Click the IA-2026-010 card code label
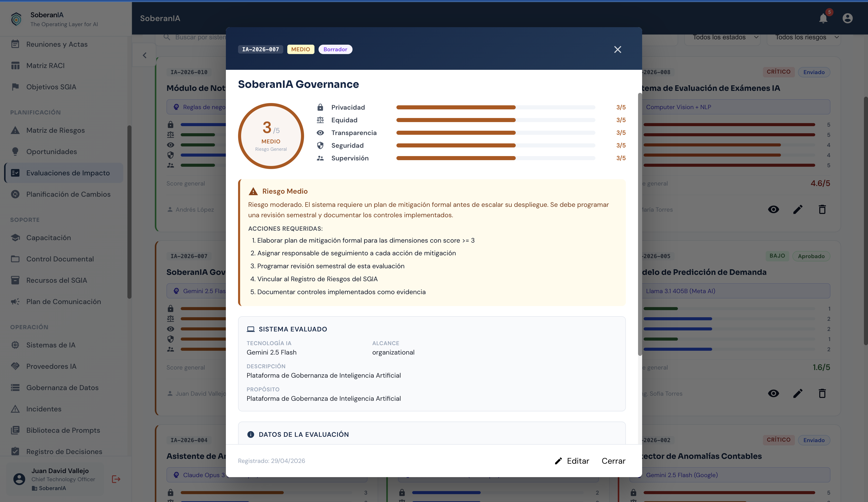 (x=189, y=72)
